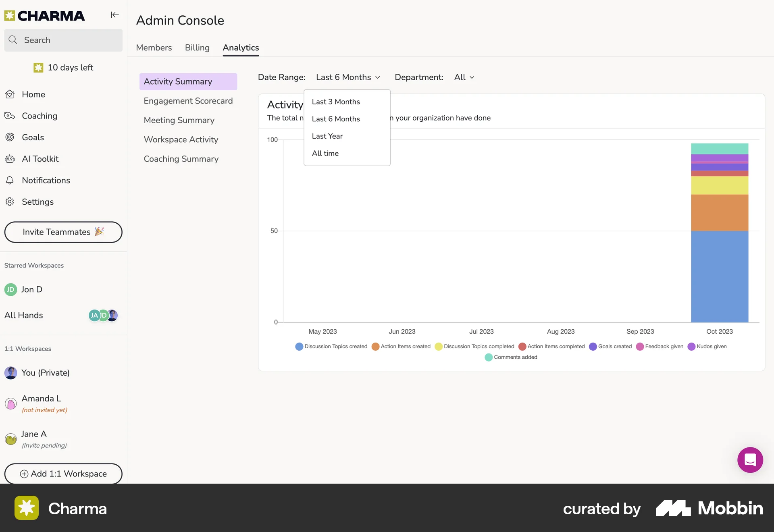Click the Invite Teammates button
The image size is (774, 532).
pos(63,232)
